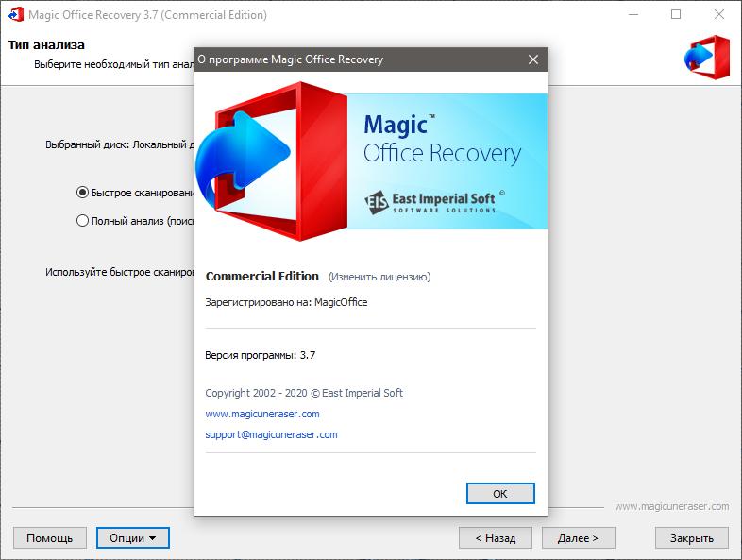Click the 'Изменить лицензию' link
Viewport: 742px width, 560px height.
tap(379, 277)
